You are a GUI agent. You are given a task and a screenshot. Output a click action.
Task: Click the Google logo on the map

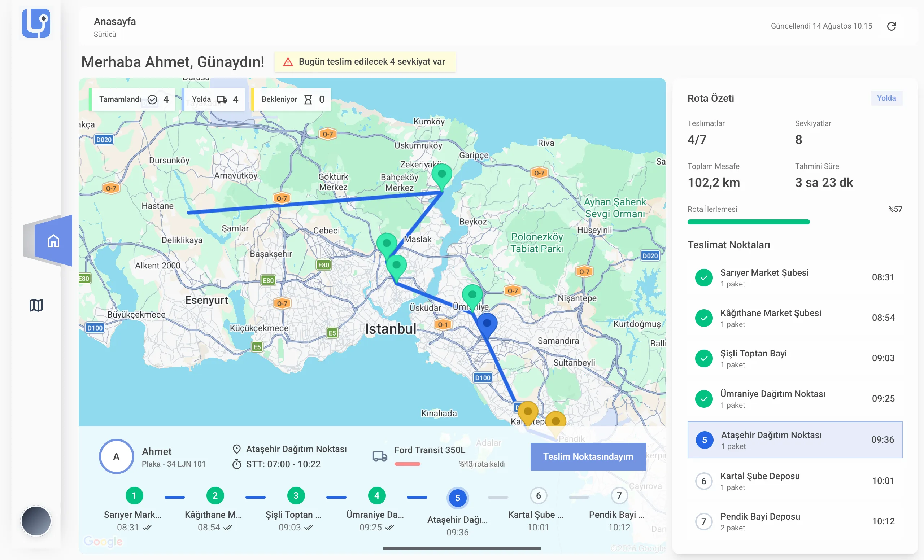[x=103, y=541]
